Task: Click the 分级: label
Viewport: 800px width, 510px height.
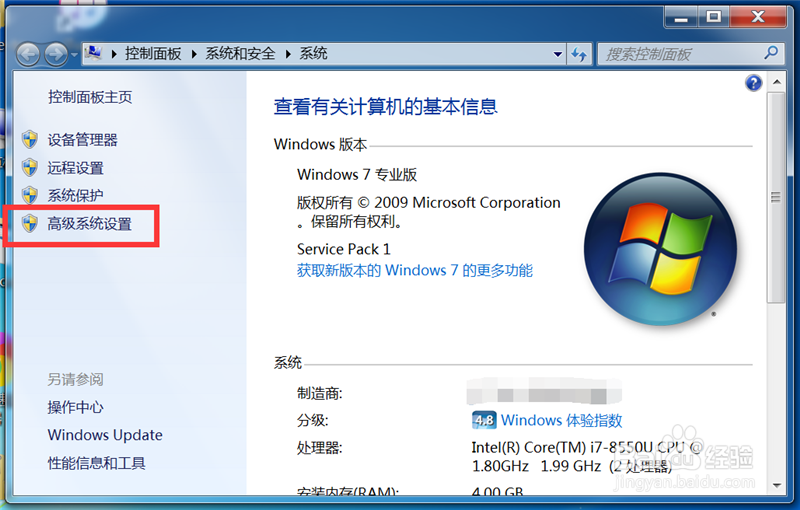Action: [312, 420]
